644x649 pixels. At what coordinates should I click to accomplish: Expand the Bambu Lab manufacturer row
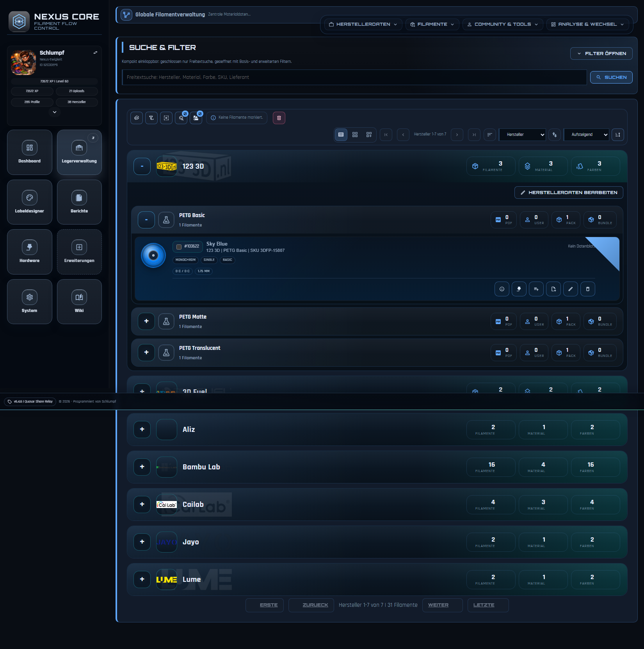(142, 467)
